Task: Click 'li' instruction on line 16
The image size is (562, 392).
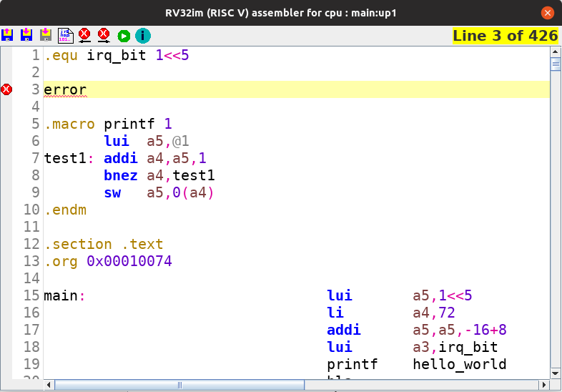Action: point(335,313)
